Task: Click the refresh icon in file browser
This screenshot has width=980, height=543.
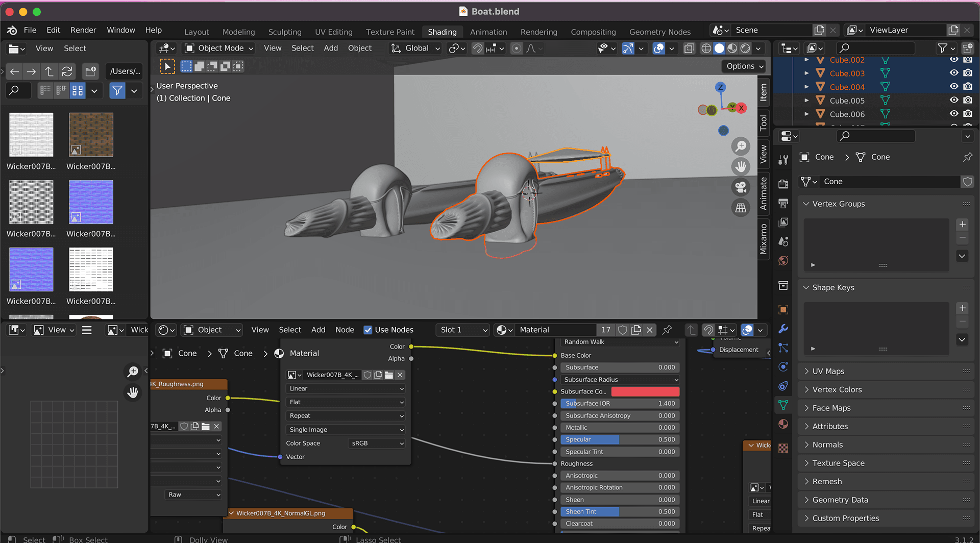Action: [67, 71]
